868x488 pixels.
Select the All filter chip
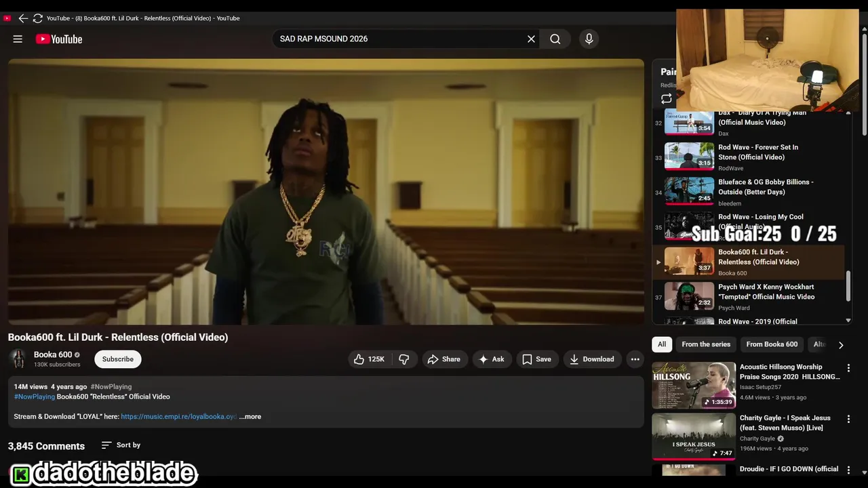662,344
